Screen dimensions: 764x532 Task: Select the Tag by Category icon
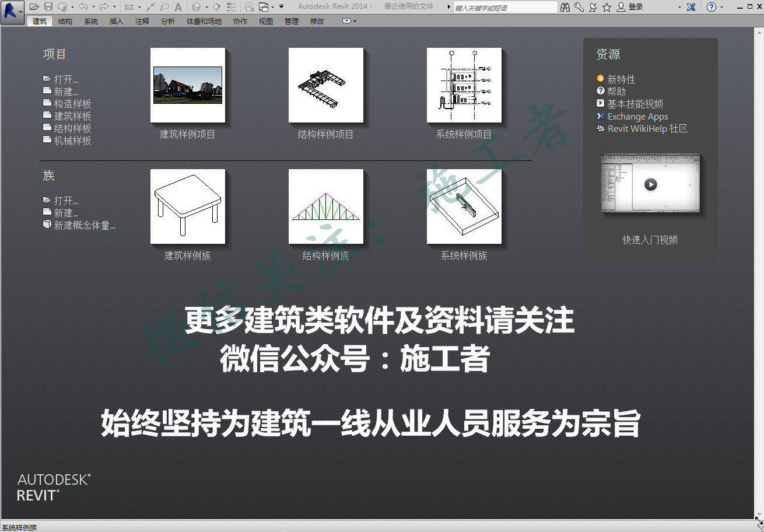coord(164,6)
